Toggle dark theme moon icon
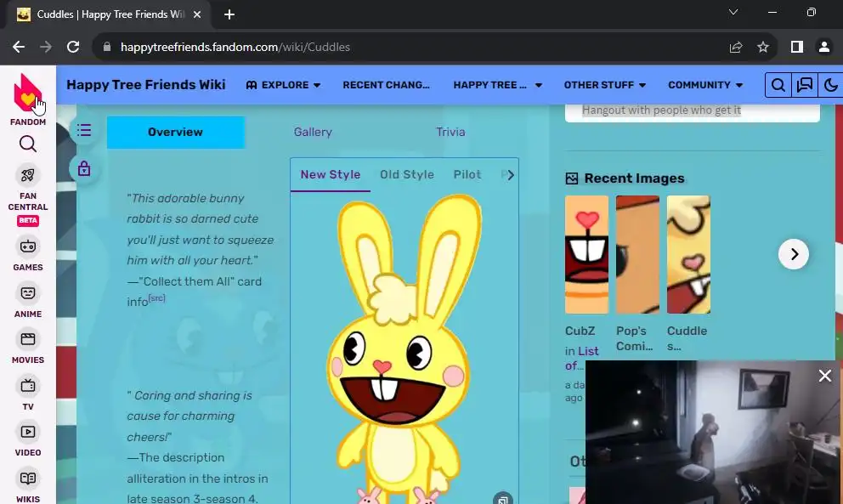843x504 pixels. pyautogui.click(x=830, y=85)
